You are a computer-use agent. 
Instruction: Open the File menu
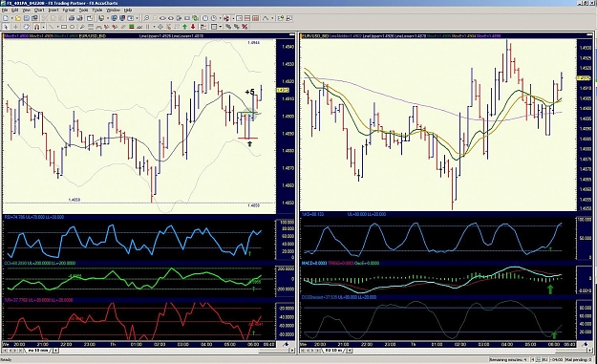(x=5, y=10)
